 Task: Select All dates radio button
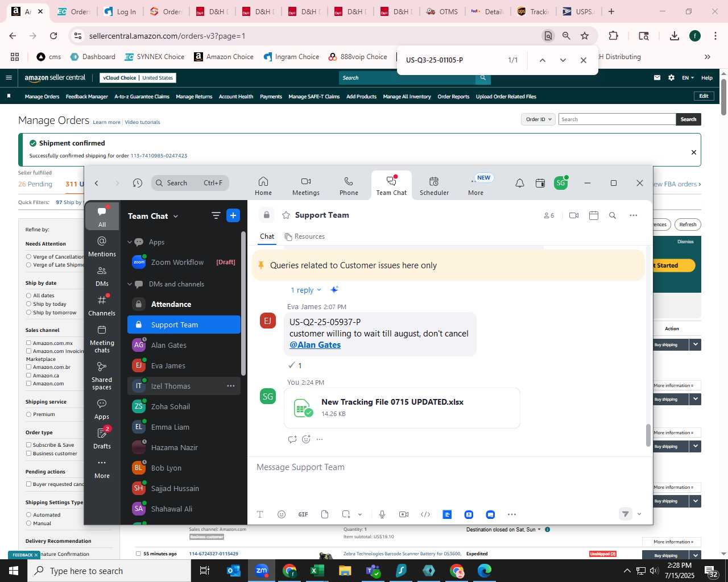point(28,296)
